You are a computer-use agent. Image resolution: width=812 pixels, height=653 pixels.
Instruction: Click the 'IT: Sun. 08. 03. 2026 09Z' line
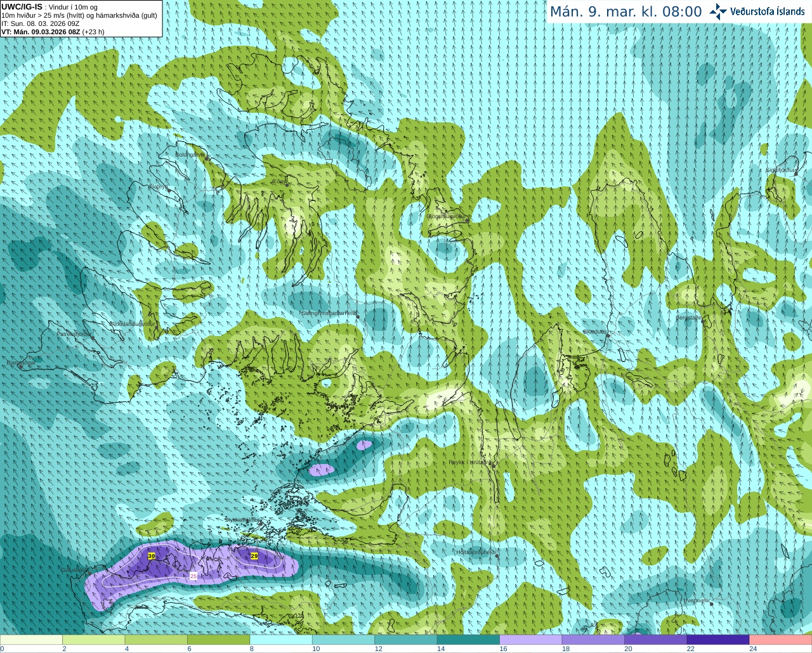(40, 23)
